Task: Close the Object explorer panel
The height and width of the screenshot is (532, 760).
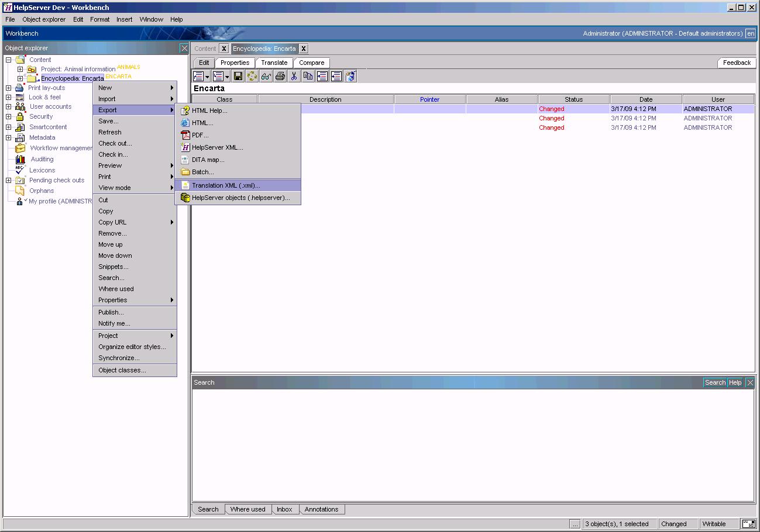Action: coord(184,48)
